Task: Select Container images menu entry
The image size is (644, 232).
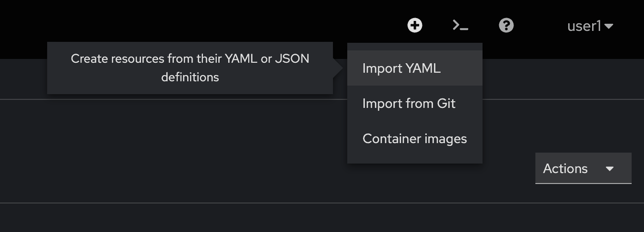Action: [x=415, y=138]
